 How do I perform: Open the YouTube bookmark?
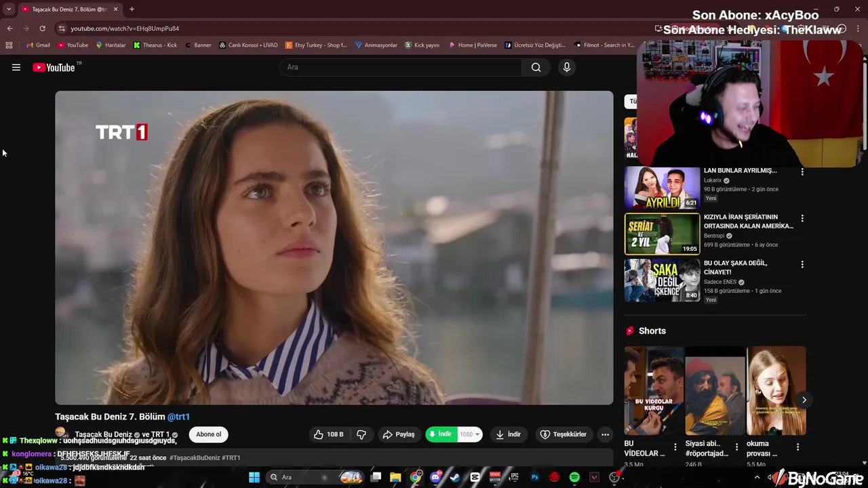(73, 45)
